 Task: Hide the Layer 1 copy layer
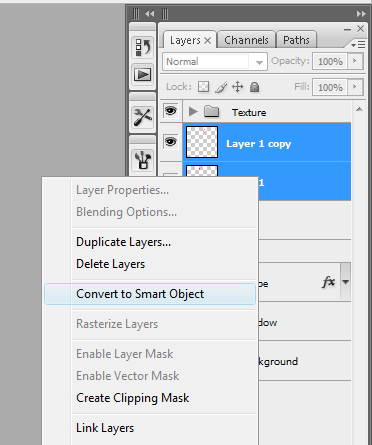[171, 142]
